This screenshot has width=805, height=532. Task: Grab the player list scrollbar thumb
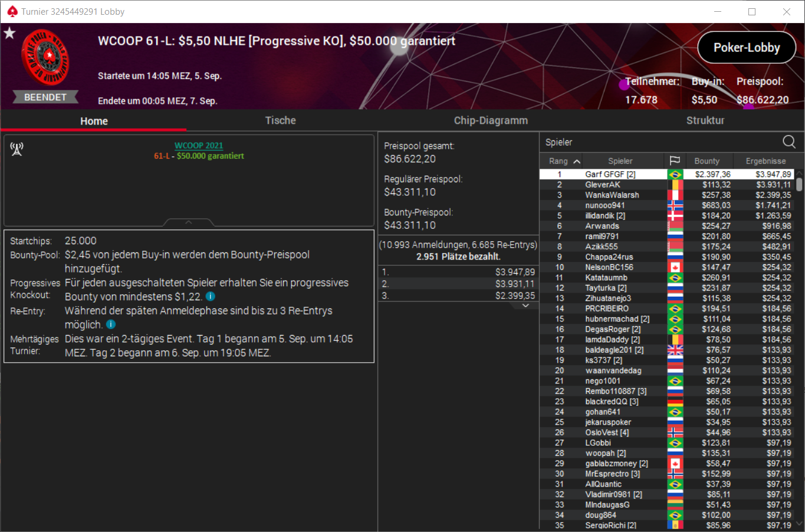[799, 185]
